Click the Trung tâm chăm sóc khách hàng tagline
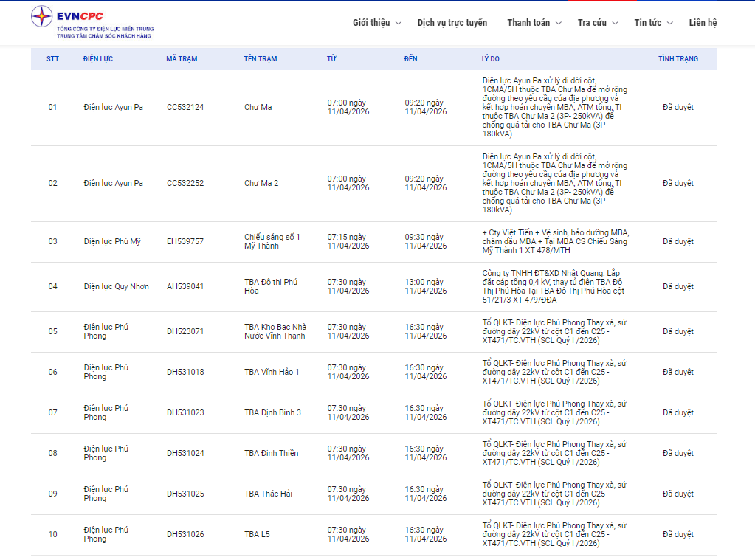 point(104,35)
